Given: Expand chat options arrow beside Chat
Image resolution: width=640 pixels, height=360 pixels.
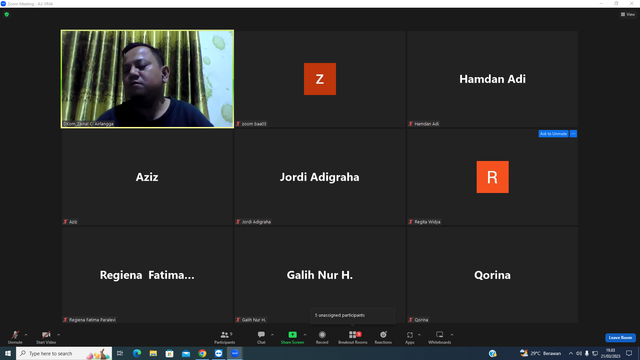Looking at the screenshot, I should click(x=272, y=335).
